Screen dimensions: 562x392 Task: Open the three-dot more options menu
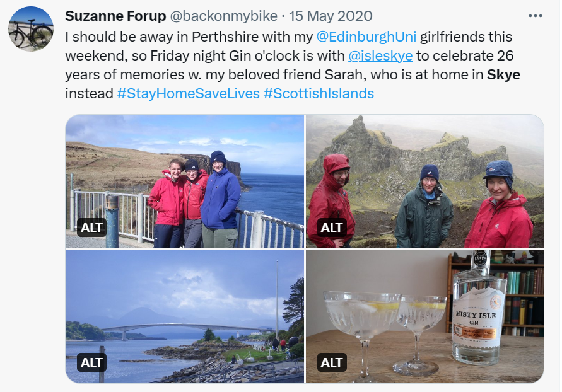535,16
